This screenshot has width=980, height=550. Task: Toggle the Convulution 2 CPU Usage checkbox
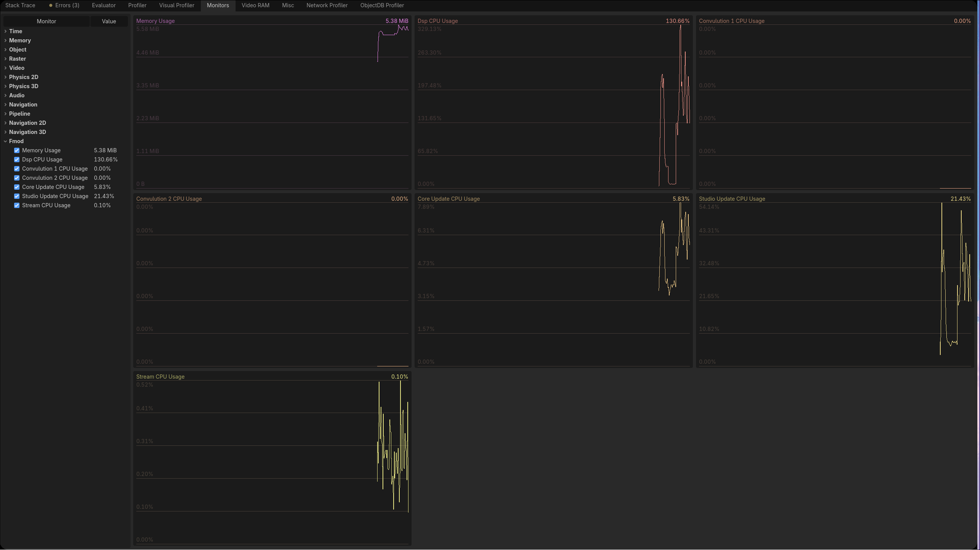tap(17, 178)
